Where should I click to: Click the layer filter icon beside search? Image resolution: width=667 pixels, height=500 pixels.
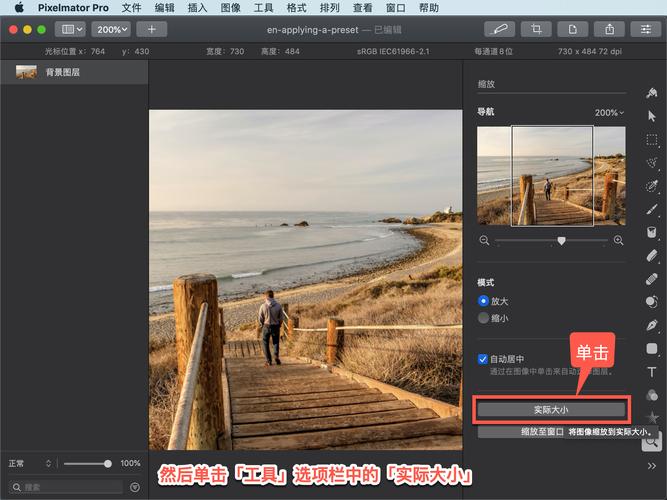[135, 487]
